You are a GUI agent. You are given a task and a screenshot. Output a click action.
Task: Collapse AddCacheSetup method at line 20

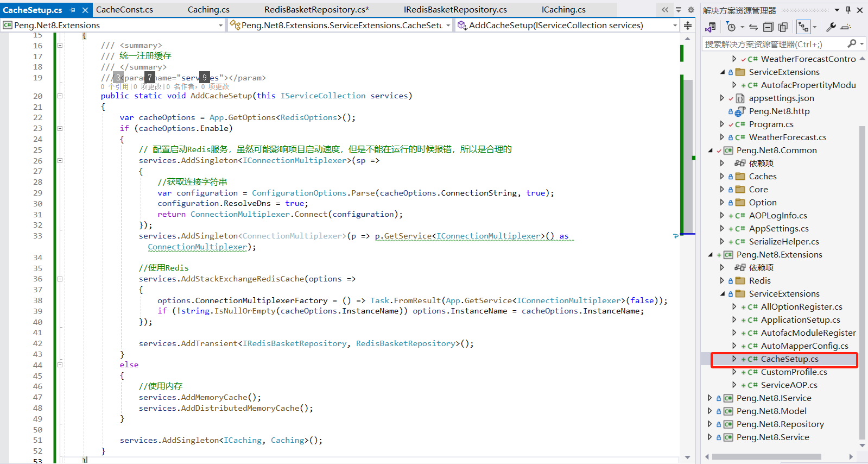(60, 96)
